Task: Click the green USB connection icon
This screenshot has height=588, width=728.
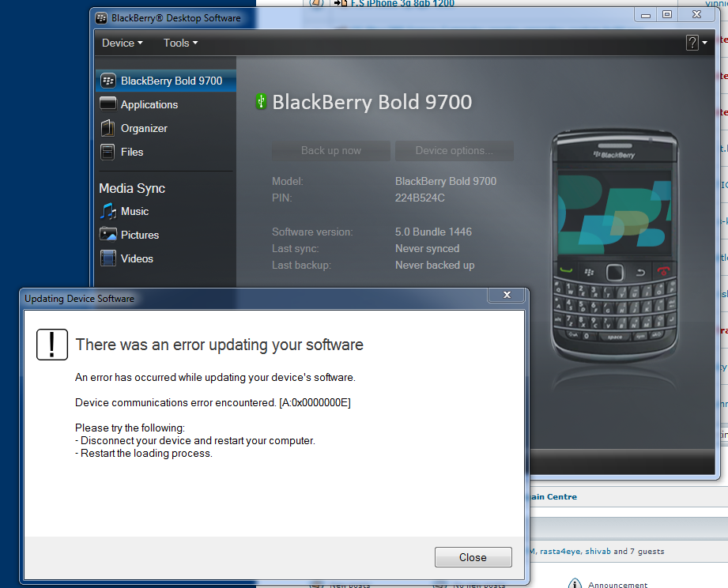Action: pyautogui.click(x=262, y=101)
